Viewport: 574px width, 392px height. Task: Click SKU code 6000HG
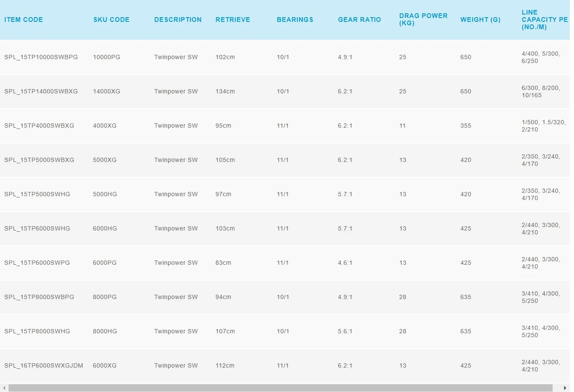pos(105,228)
